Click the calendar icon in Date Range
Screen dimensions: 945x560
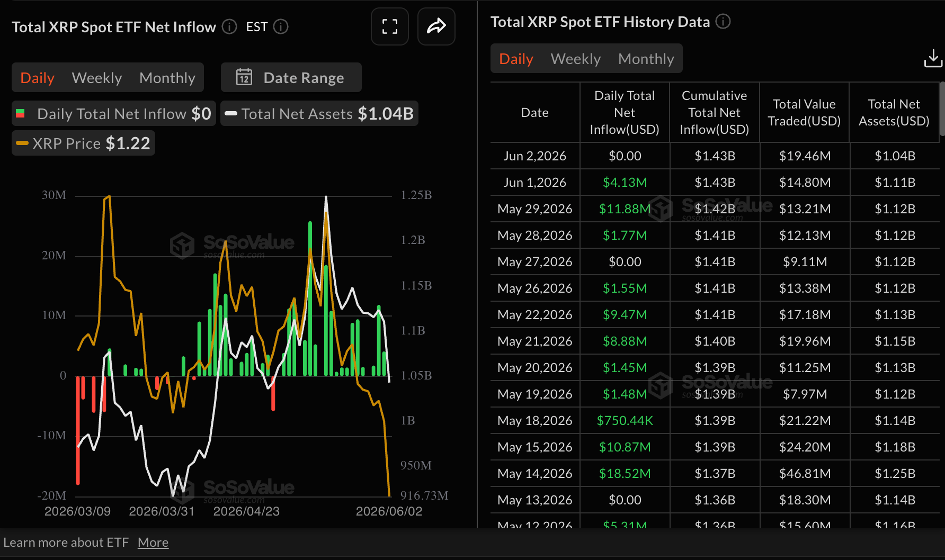click(244, 77)
